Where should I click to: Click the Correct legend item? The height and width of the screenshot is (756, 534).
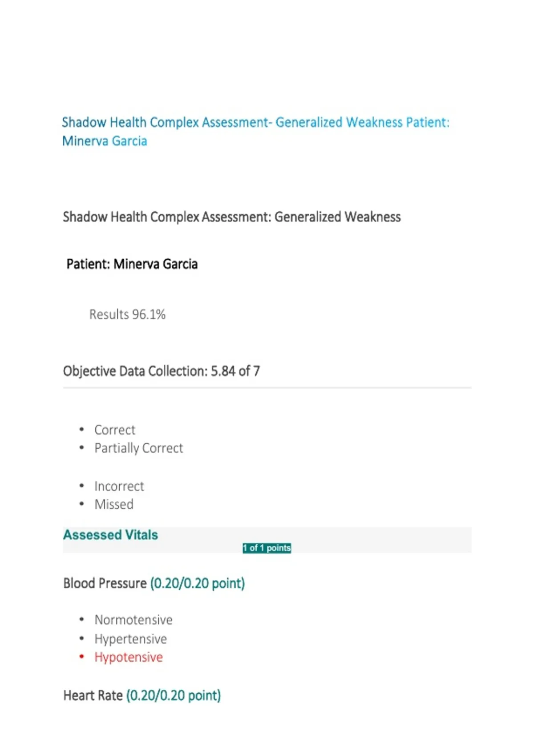click(115, 430)
